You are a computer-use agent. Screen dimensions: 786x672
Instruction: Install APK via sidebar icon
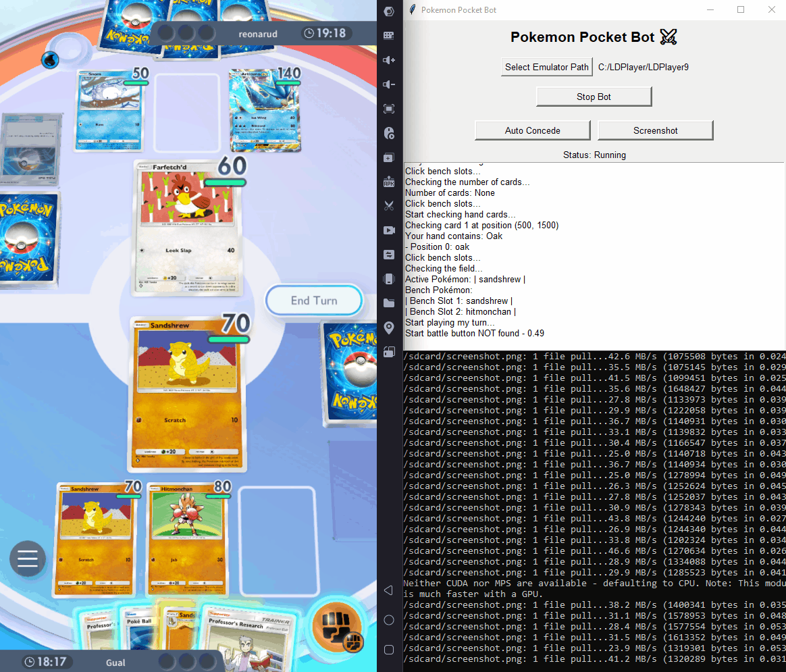click(389, 182)
